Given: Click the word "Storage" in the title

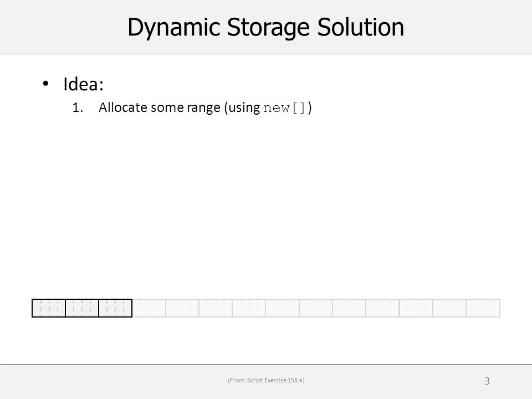Looking at the screenshot, I should coord(268,28).
